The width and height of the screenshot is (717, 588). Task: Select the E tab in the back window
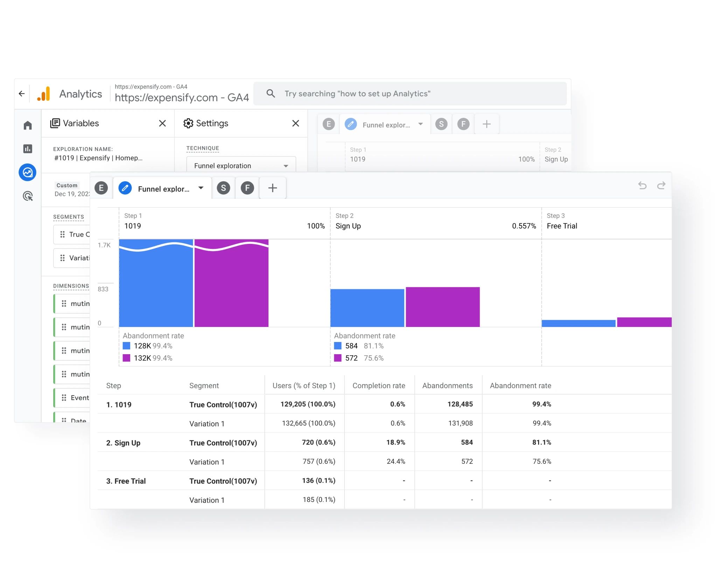pos(329,124)
